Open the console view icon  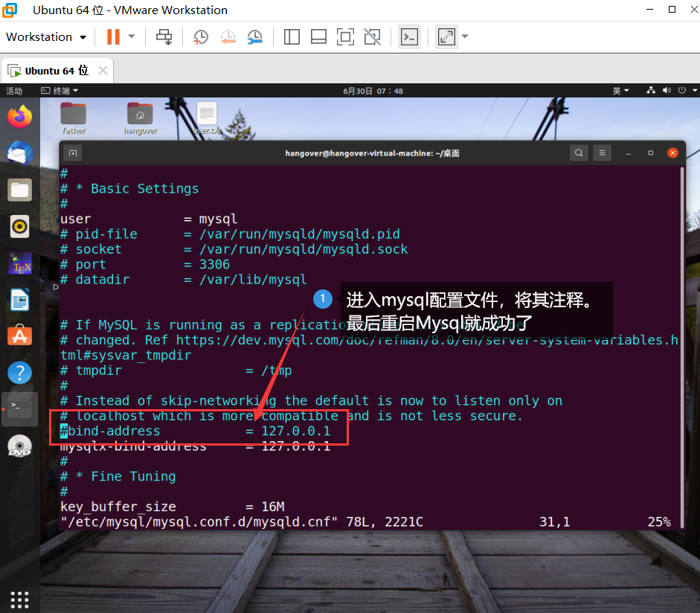click(409, 37)
